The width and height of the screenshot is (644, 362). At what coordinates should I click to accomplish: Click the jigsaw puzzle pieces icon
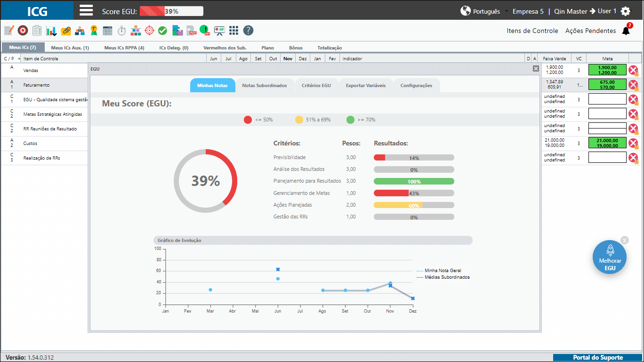click(x=177, y=31)
